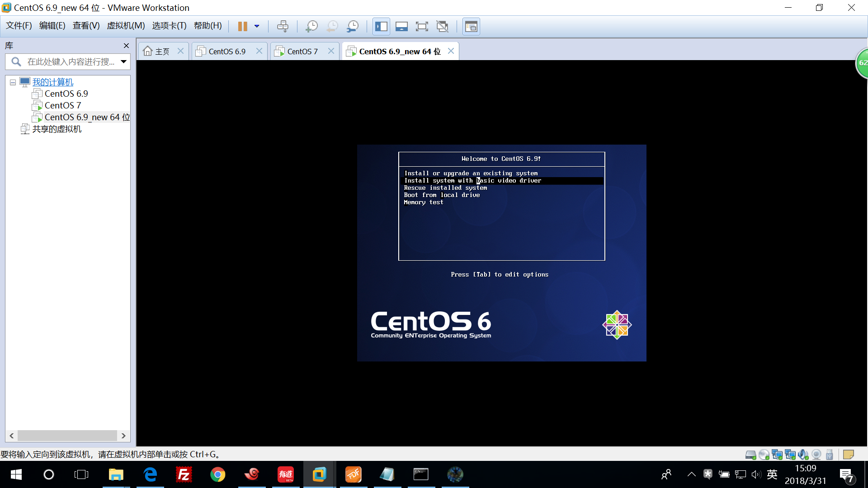Open the 查看(V) menu
The width and height of the screenshot is (868, 488).
point(86,26)
